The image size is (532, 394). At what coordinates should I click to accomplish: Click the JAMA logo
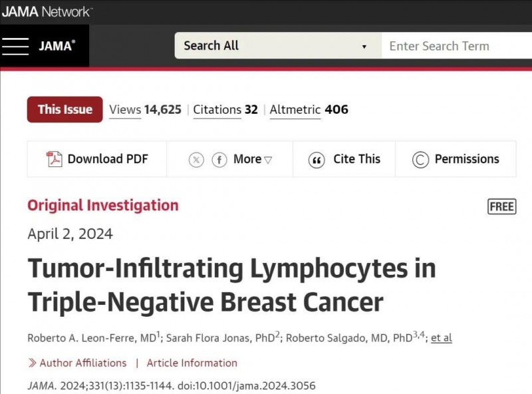[57, 46]
